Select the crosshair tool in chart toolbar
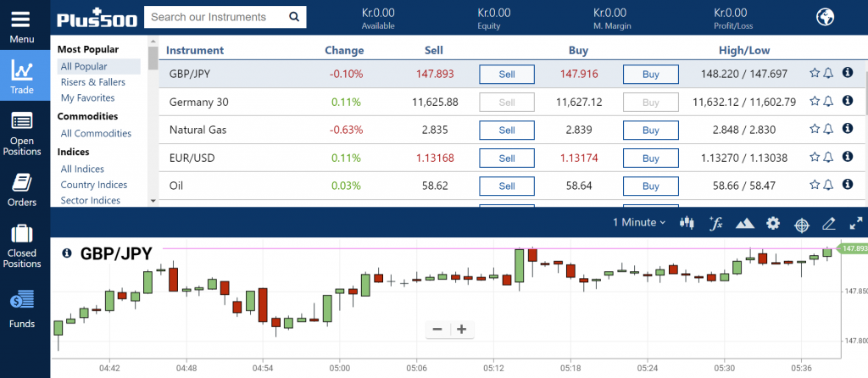 coord(801,224)
